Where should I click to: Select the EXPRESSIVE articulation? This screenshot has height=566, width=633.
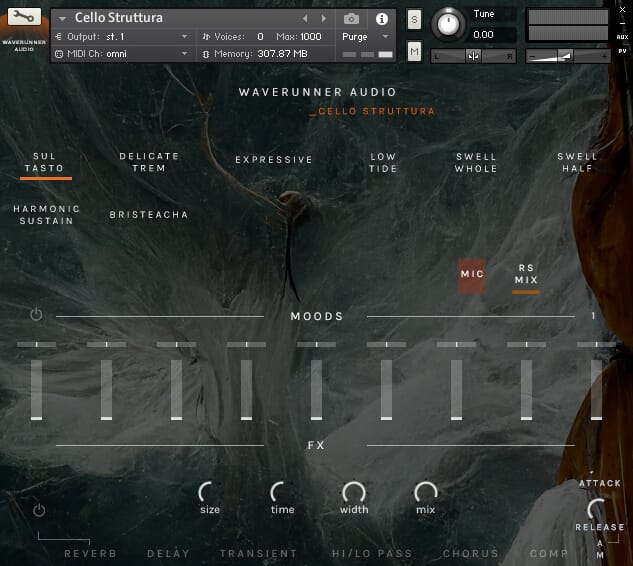pos(274,160)
